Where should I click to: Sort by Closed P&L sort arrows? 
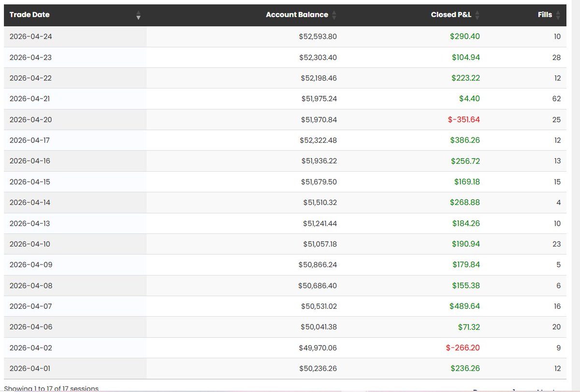coord(477,15)
